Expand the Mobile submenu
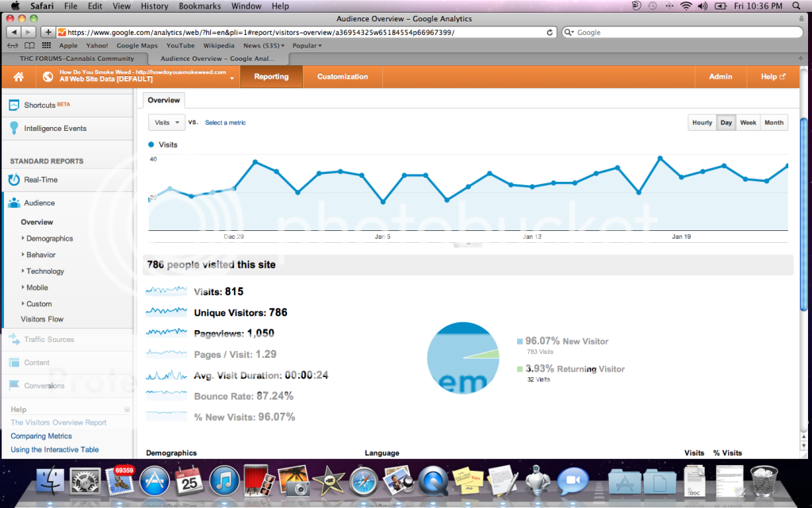 23,287
